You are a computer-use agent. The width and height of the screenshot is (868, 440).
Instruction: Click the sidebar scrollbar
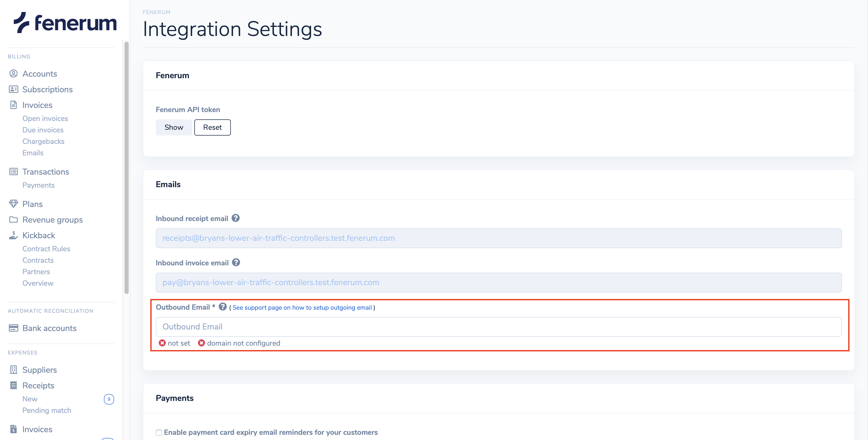[x=126, y=168]
